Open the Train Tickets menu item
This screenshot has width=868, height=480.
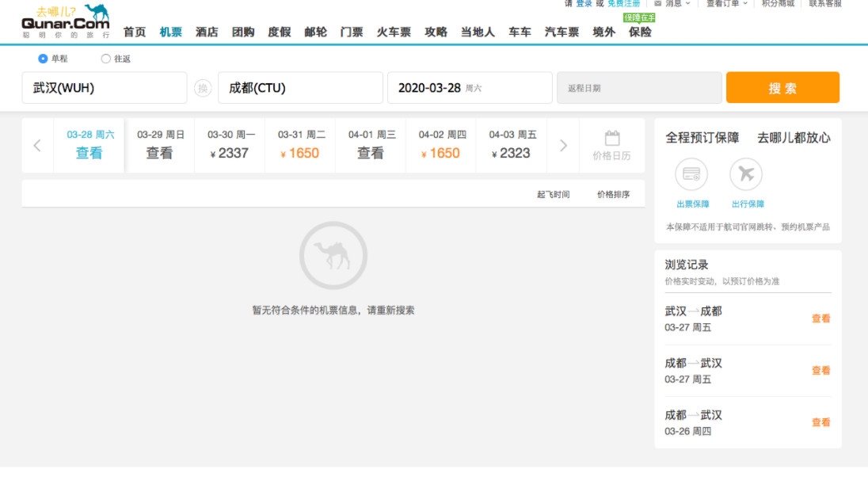[394, 32]
